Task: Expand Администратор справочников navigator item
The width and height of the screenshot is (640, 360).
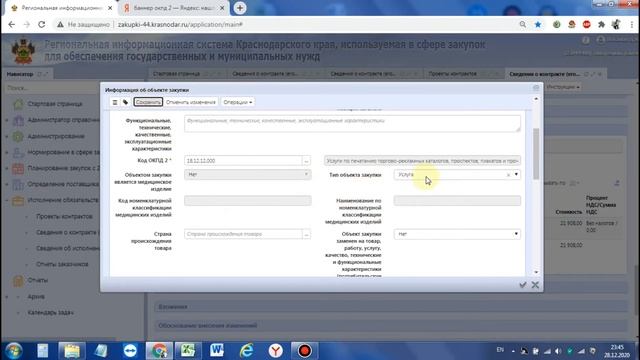Action: tap(7, 120)
